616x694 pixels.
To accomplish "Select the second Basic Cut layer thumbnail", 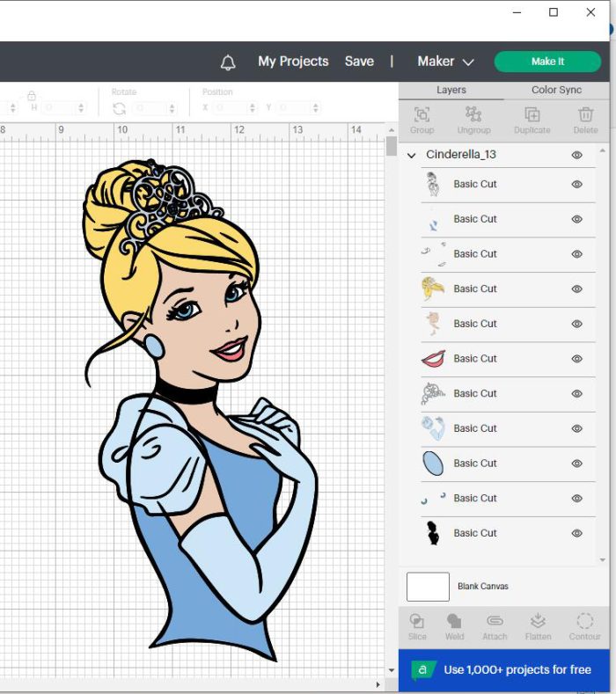I will coord(433,219).
